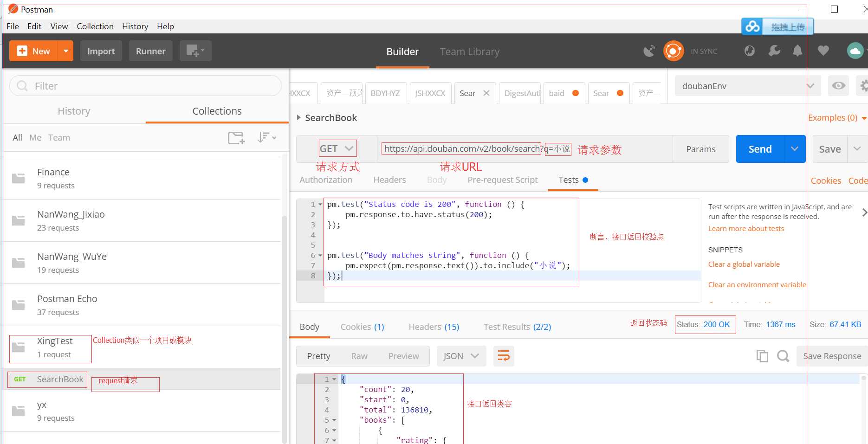This screenshot has width=868, height=444.
Task: Collapse code fold arrow at line 6
Action: (320, 256)
